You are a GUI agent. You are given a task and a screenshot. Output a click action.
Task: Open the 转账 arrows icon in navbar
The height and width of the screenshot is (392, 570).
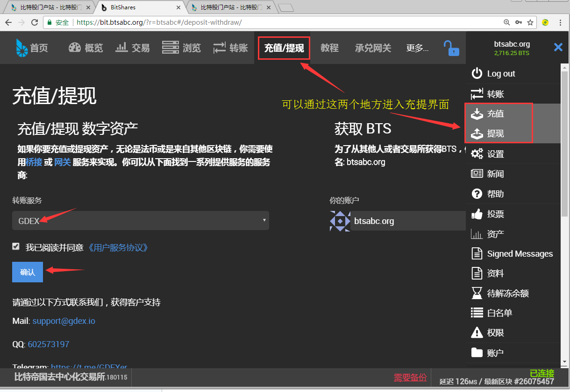click(x=220, y=48)
